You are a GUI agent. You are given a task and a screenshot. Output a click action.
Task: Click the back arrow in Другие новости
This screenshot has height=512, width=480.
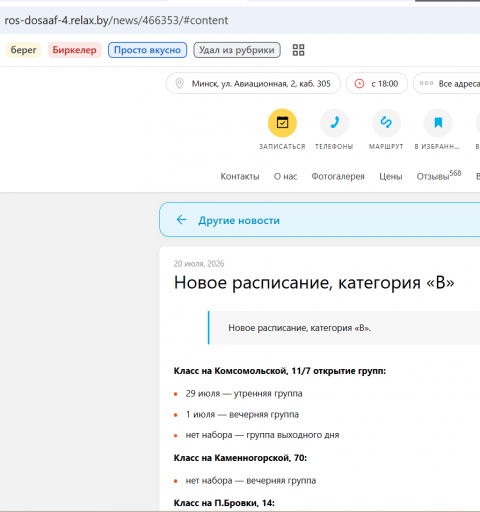tap(182, 220)
